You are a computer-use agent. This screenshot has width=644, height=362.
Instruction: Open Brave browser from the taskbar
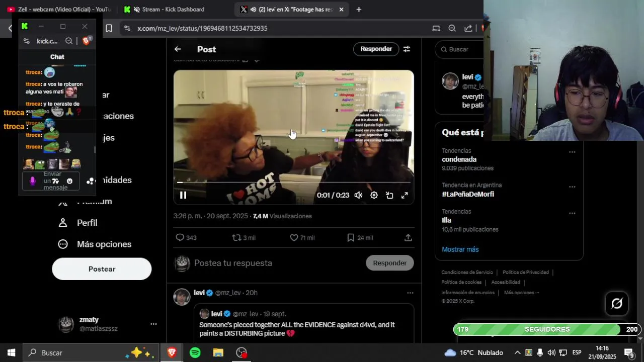click(172, 352)
